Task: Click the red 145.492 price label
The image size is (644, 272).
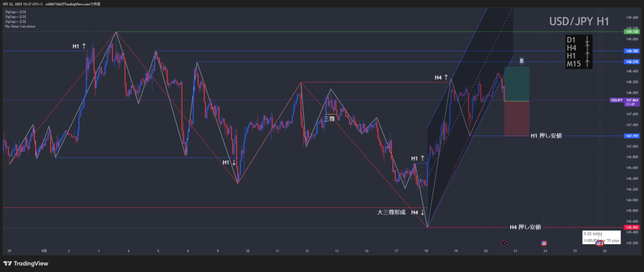Action: (631, 227)
